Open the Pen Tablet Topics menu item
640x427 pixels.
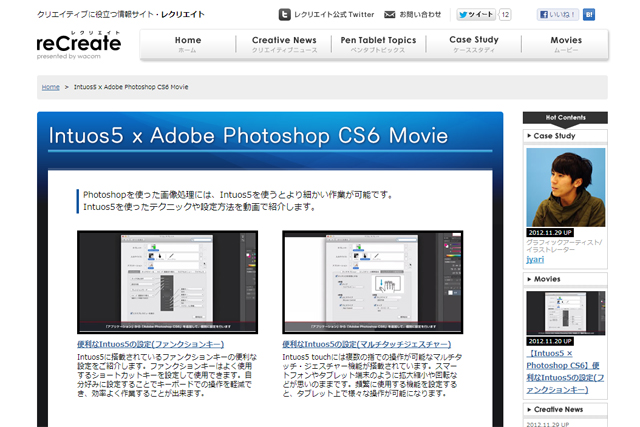click(378, 44)
